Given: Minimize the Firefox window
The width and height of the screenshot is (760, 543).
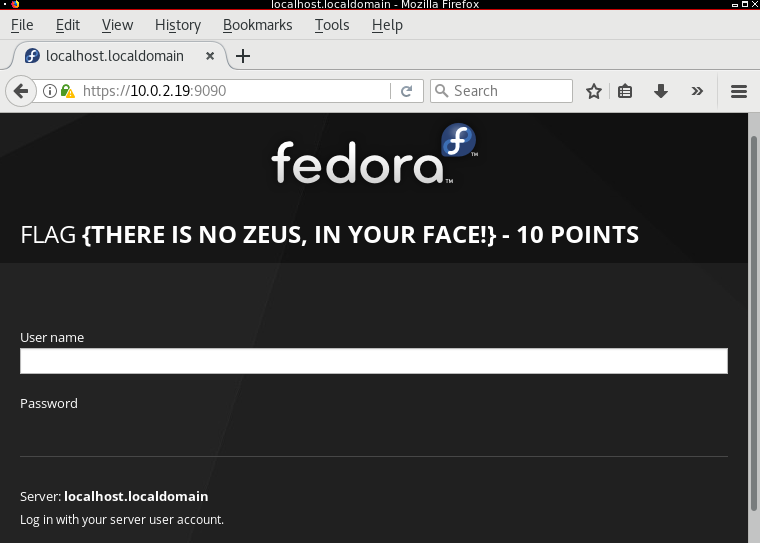Looking at the screenshot, I should pyautogui.click(x=735, y=4).
